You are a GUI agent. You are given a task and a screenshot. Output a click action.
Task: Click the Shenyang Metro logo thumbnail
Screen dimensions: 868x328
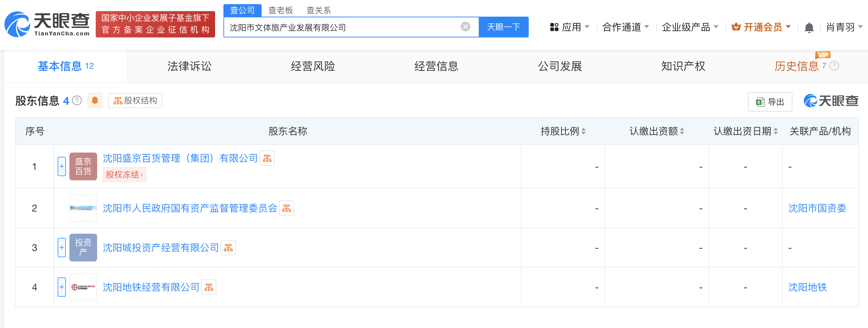click(x=83, y=287)
